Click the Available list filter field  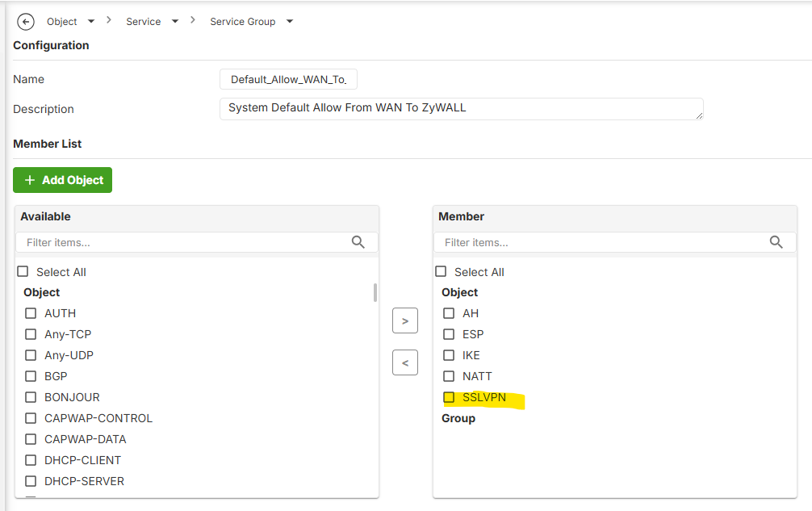[x=186, y=242]
